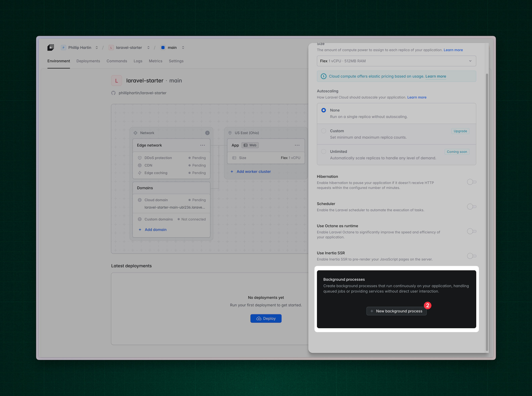The width and height of the screenshot is (532, 396).
Task: Click the Laravel Cloud logo icon
Action: point(51,47)
